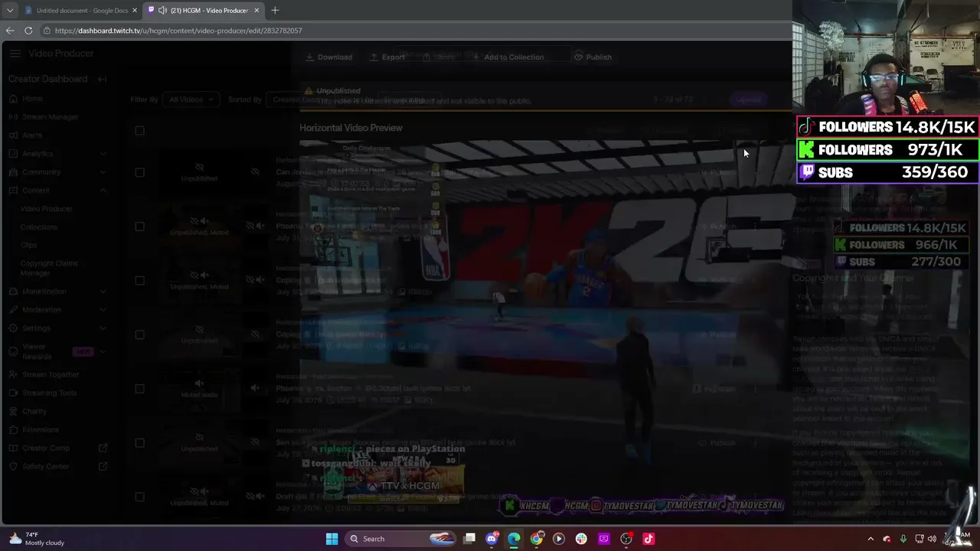The height and width of the screenshot is (551, 980).
Task: Open the tab search dropdown
Action: point(9,11)
